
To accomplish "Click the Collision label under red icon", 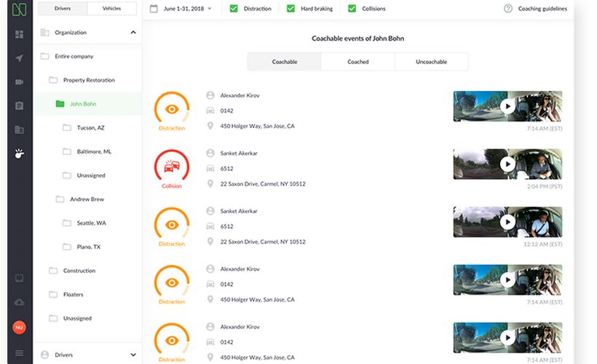I will pos(172,186).
